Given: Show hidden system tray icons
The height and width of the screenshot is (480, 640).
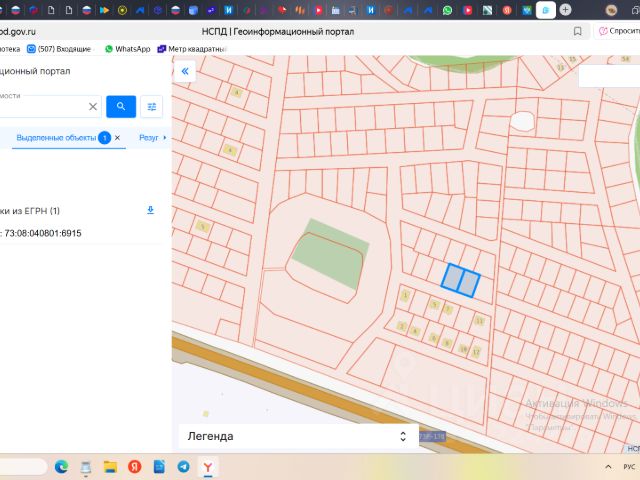Looking at the screenshot, I should coord(608,467).
